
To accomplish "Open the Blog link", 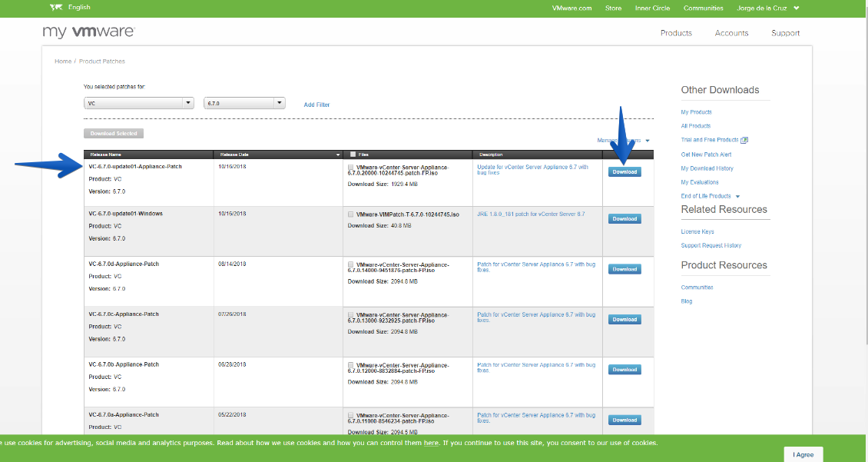I will [687, 301].
